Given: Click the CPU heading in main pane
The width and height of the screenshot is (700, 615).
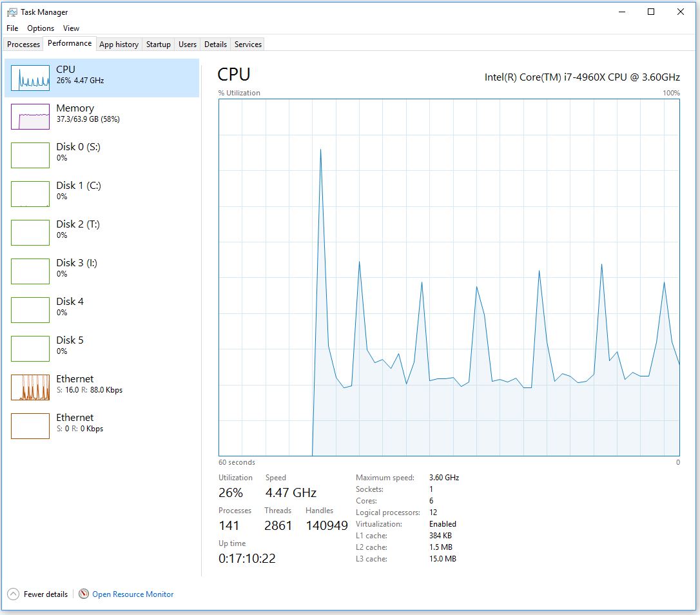Looking at the screenshot, I should tap(234, 74).
